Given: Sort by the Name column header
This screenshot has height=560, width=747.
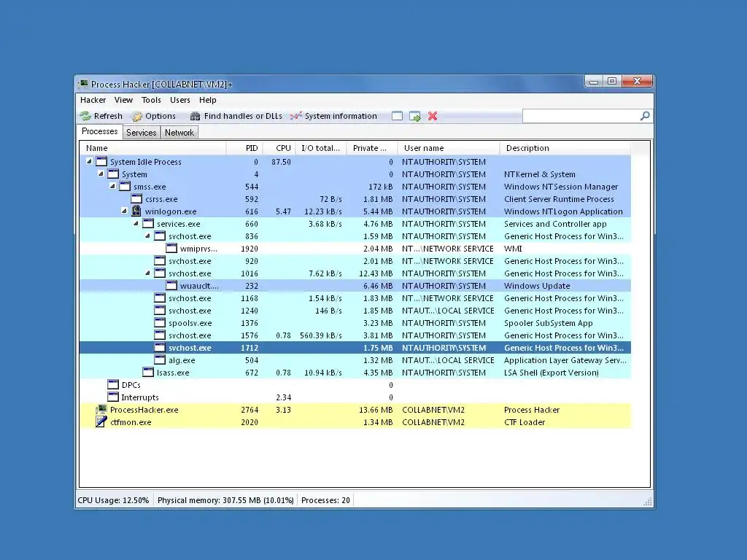Looking at the screenshot, I should click(x=152, y=148).
